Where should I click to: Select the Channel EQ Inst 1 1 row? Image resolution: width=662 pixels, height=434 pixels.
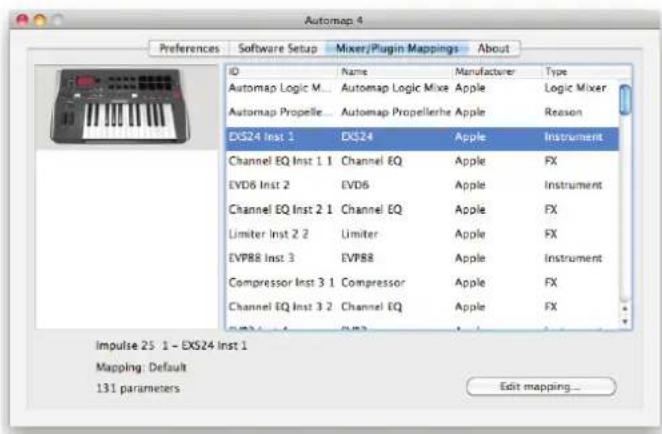(422, 161)
